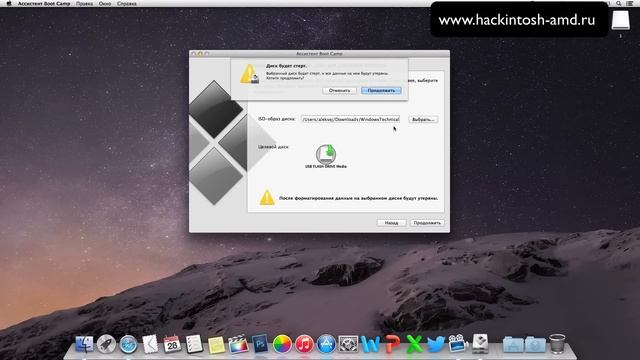The width and height of the screenshot is (640, 360).
Task: Click the Ассистент Boot Camp window title bar
Action: coord(319,53)
